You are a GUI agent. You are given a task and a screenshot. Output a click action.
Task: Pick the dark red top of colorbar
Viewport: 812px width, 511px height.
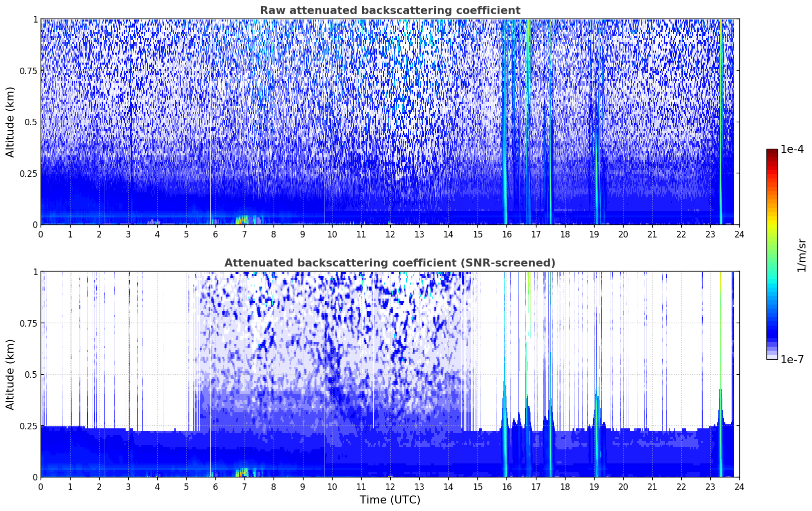coord(772,152)
